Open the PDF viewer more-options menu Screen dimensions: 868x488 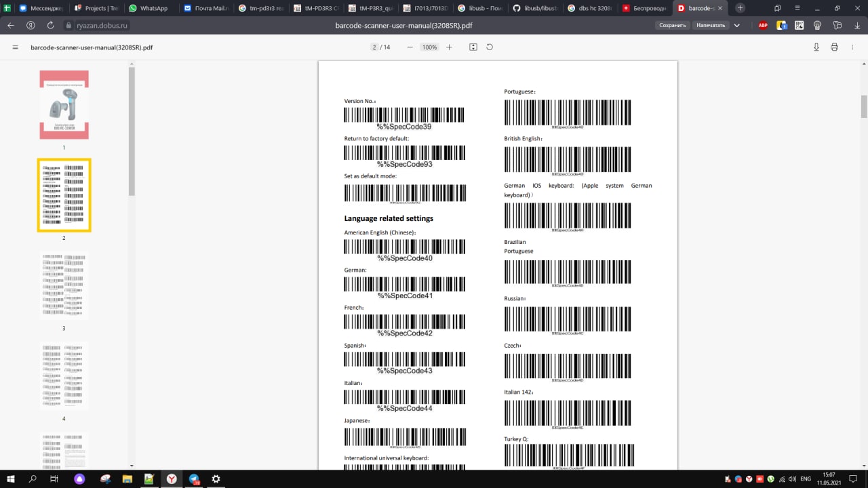(852, 47)
